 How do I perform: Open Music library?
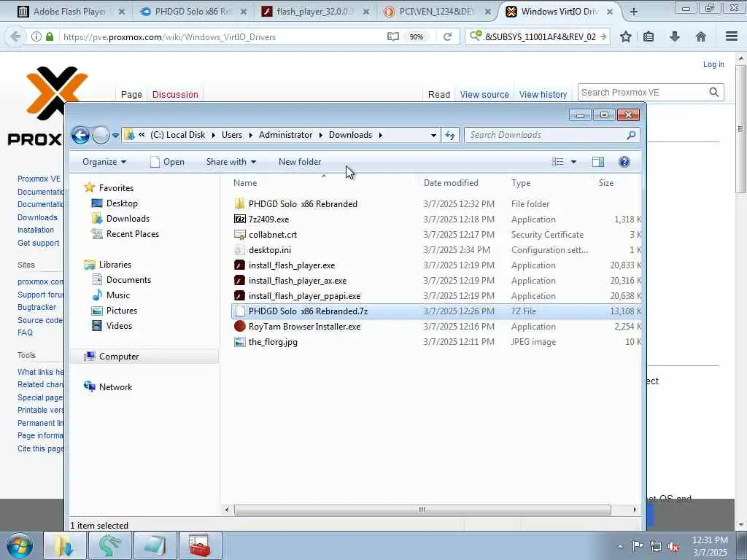(117, 295)
